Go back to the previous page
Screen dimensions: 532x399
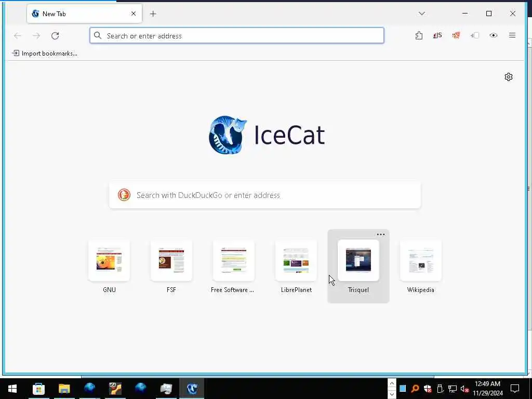tap(17, 36)
